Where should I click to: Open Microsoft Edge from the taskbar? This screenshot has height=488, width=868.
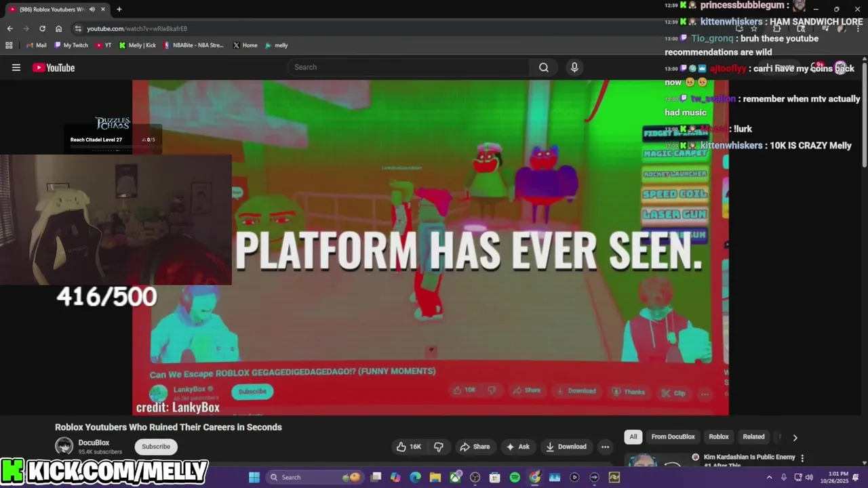[x=415, y=477]
